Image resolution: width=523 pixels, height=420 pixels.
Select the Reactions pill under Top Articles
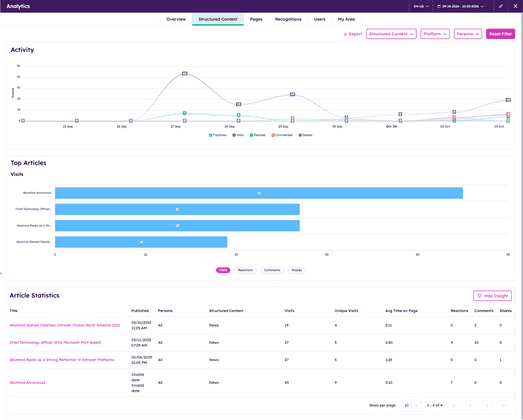(x=245, y=270)
